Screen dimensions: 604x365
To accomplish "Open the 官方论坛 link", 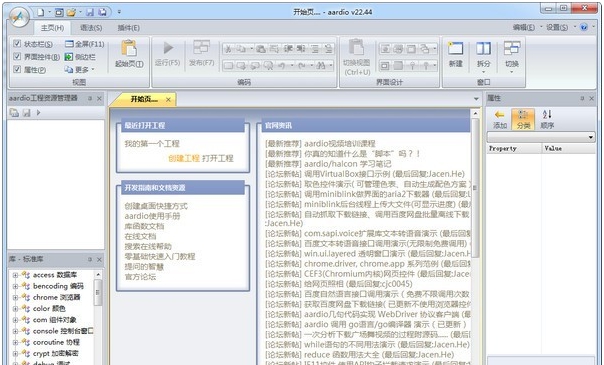I will click(140, 277).
